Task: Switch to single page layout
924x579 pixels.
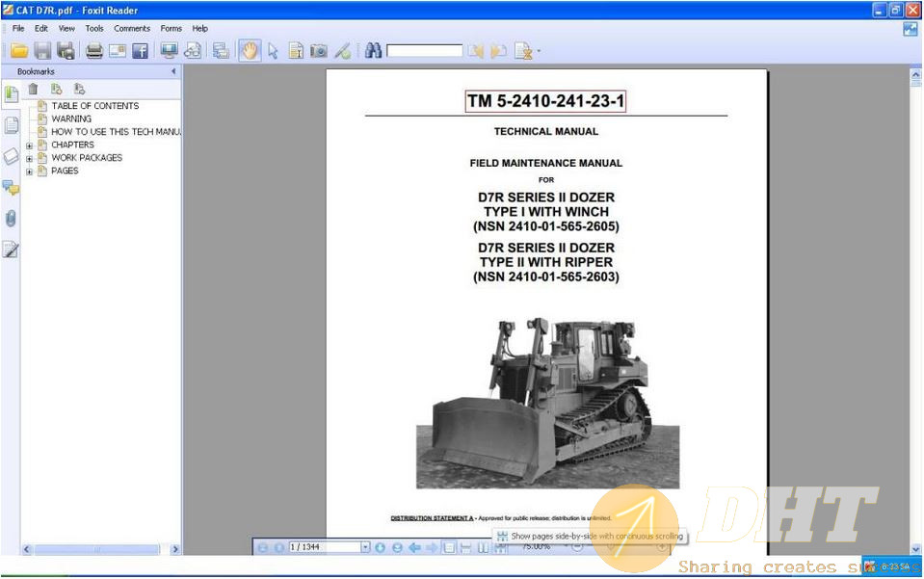Action: pos(449,548)
